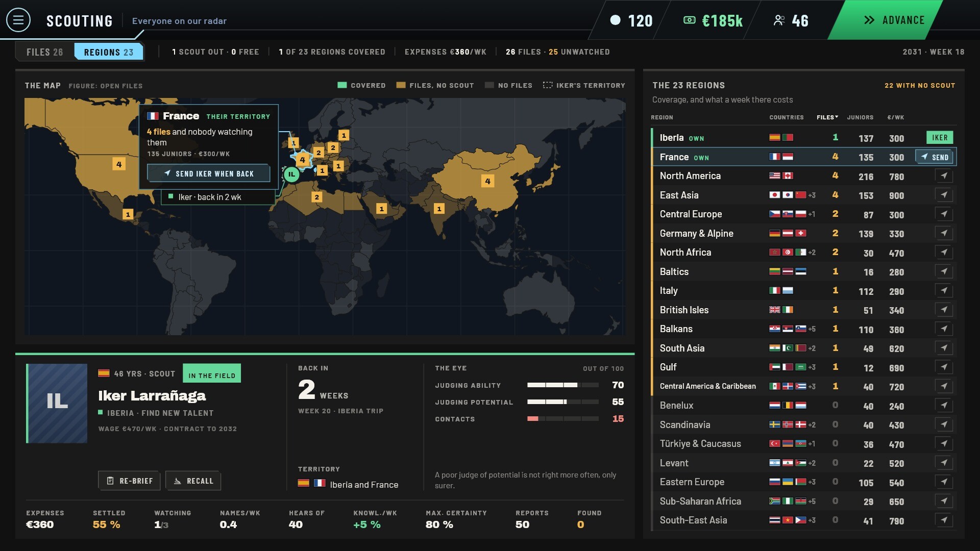980x551 pixels.
Task: Click the send-scout arrow for East Asia
Action: 944,195
